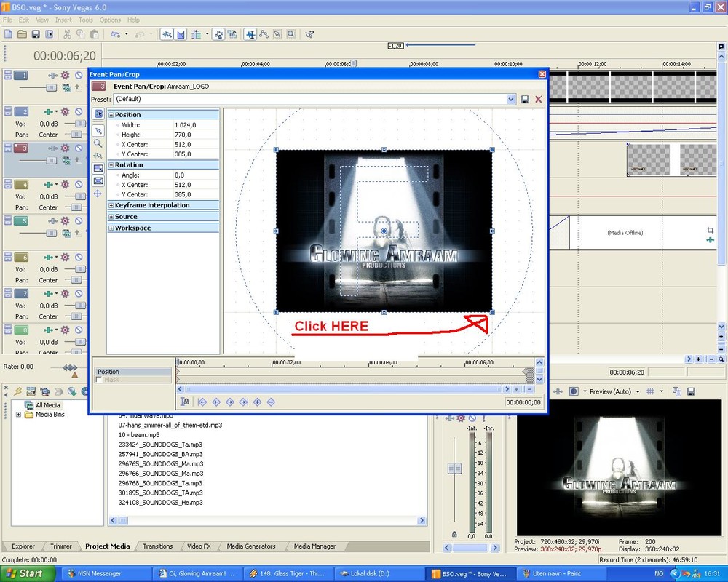Click the Open folder icon in the toolbar
This screenshot has height=582, width=728.
coord(22,34)
